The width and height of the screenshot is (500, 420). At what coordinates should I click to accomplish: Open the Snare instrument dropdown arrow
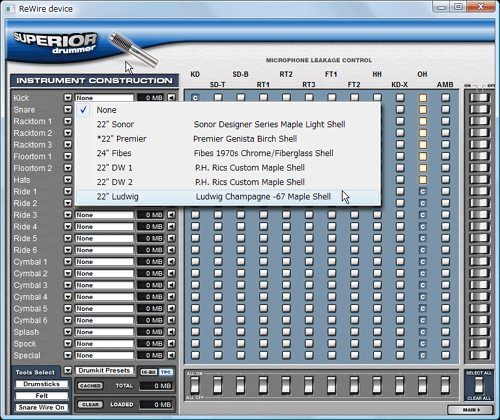coord(68,109)
